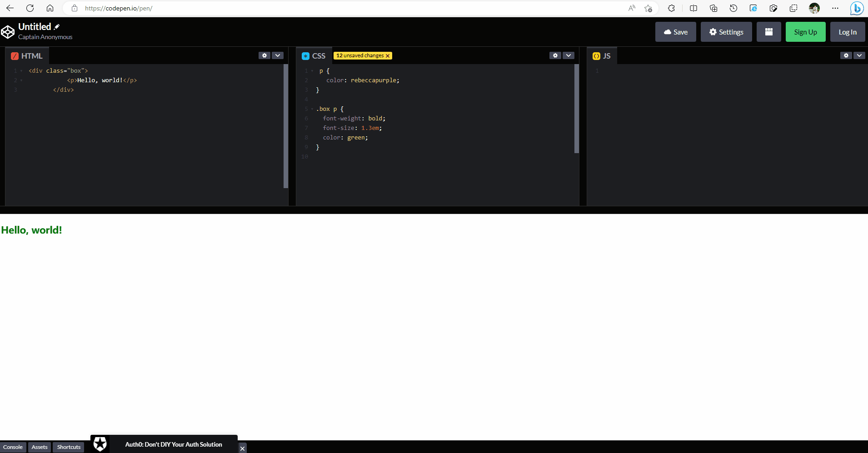Open the Assets panel
Image resolution: width=868 pixels, height=453 pixels.
tap(40, 447)
